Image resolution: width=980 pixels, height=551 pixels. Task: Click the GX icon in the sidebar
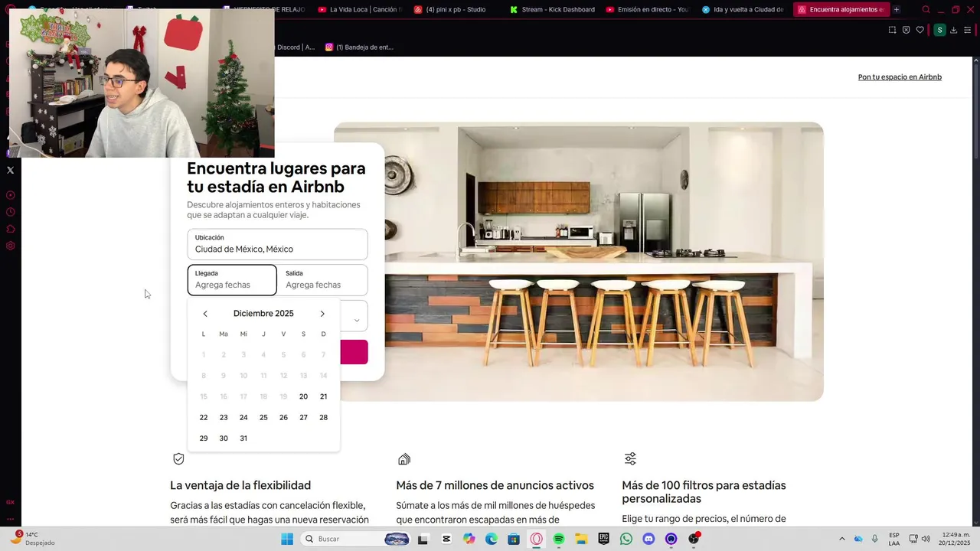(11, 502)
